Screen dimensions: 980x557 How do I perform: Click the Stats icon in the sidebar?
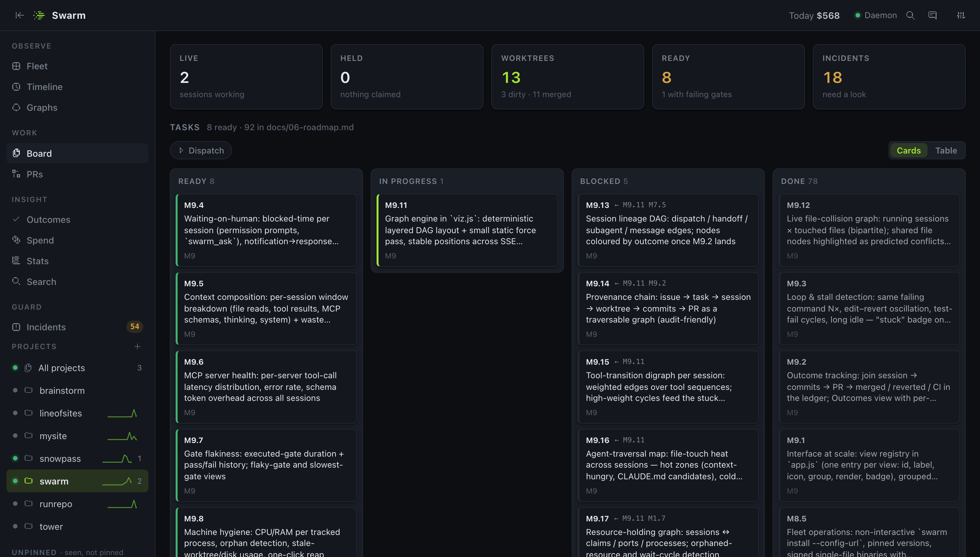click(x=16, y=260)
